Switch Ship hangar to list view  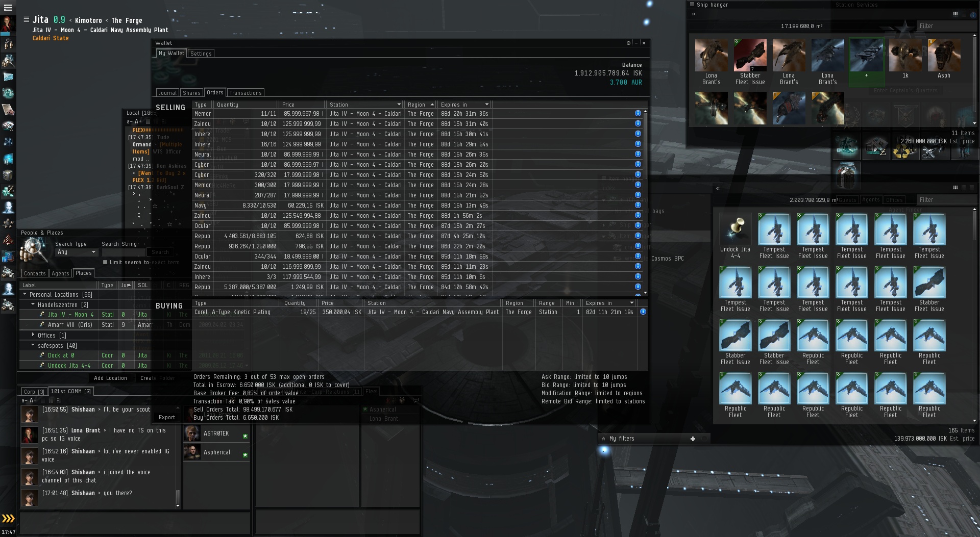972,14
